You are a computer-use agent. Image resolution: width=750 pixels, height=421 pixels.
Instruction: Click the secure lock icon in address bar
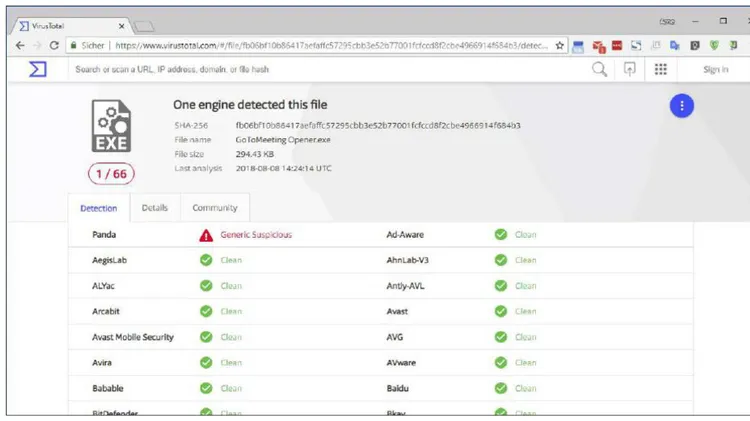click(73, 45)
